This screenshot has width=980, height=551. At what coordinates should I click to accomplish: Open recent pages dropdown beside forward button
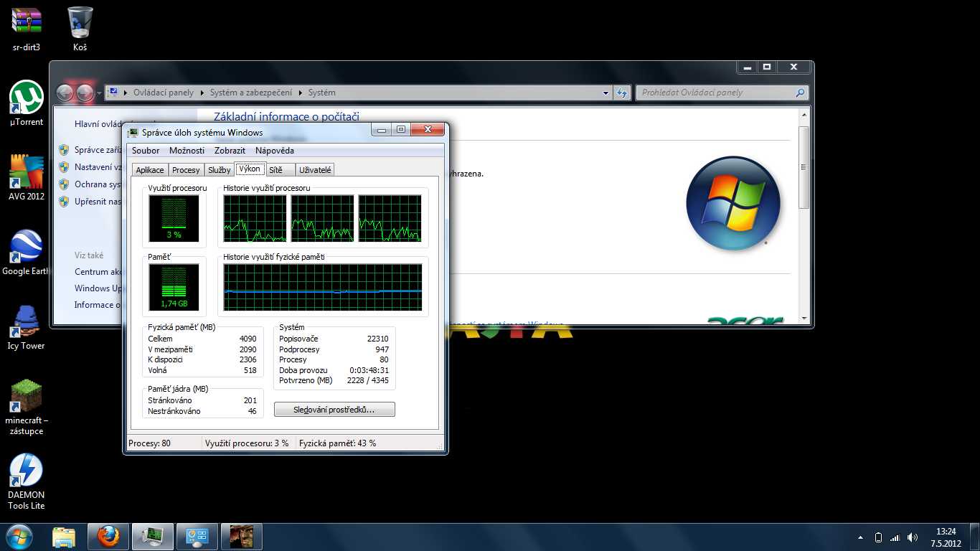[x=99, y=93]
